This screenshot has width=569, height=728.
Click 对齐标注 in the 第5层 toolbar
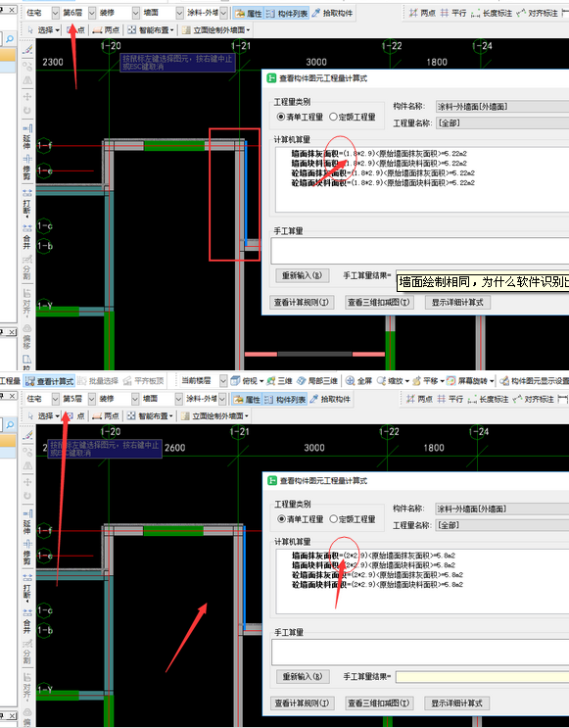coord(534,400)
